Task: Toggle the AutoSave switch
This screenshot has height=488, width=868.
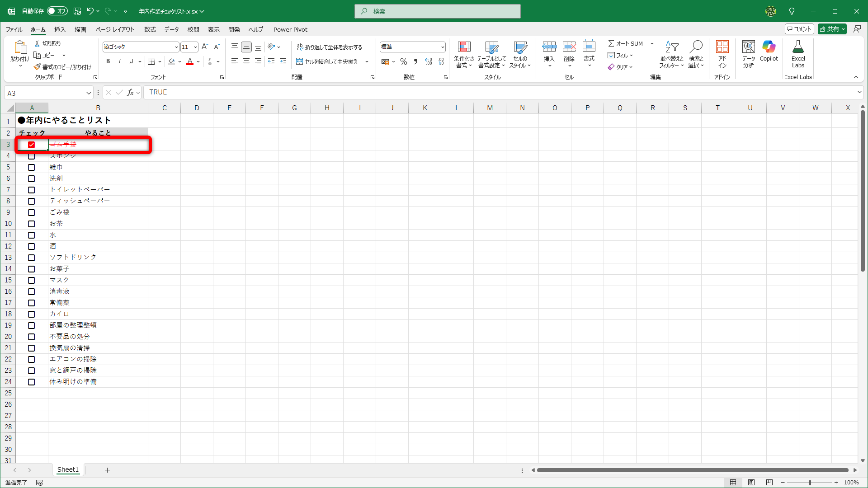Action: [x=57, y=11]
